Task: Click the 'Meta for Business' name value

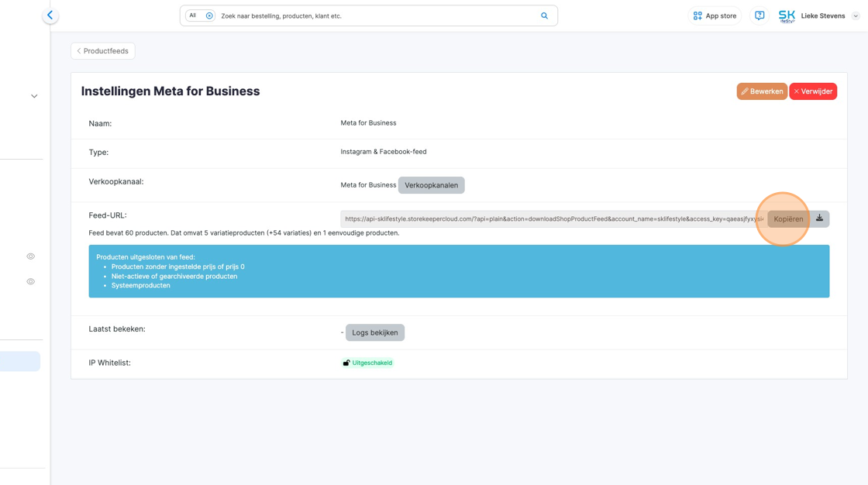Action: 368,123
